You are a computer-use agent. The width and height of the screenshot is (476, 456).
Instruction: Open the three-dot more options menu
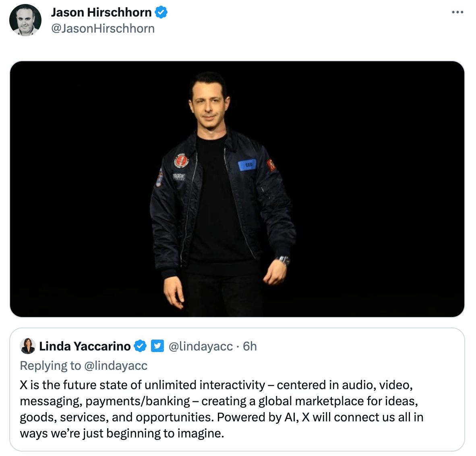(x=457, y=12)
